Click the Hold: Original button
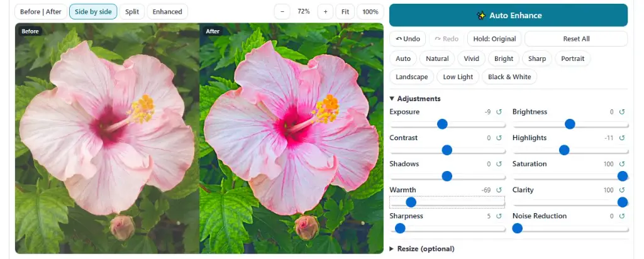The height and width of the screenshot is (259, 644). click(494, 39)
